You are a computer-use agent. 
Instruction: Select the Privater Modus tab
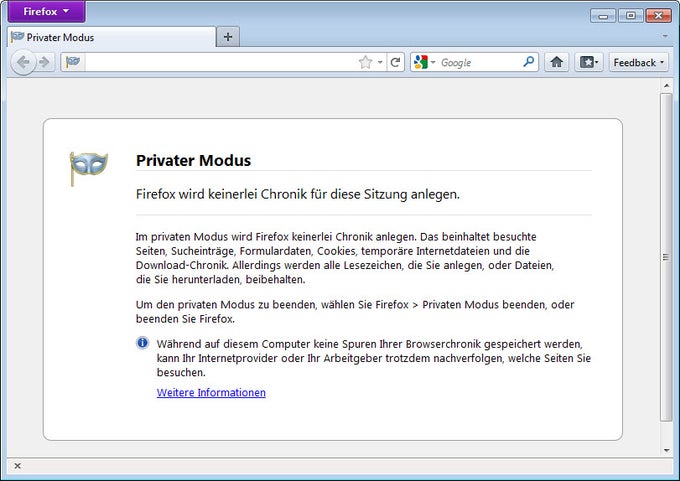coord(111,37)
